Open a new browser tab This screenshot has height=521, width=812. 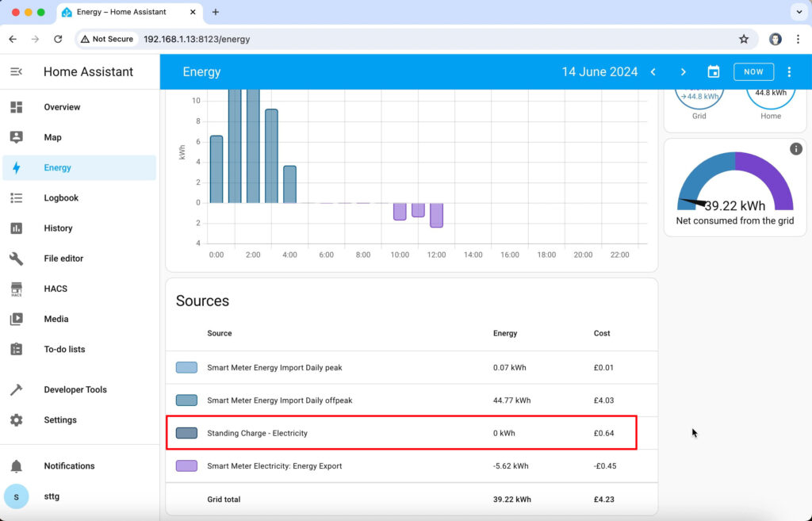pyautogui.click(x=216, y=12)
